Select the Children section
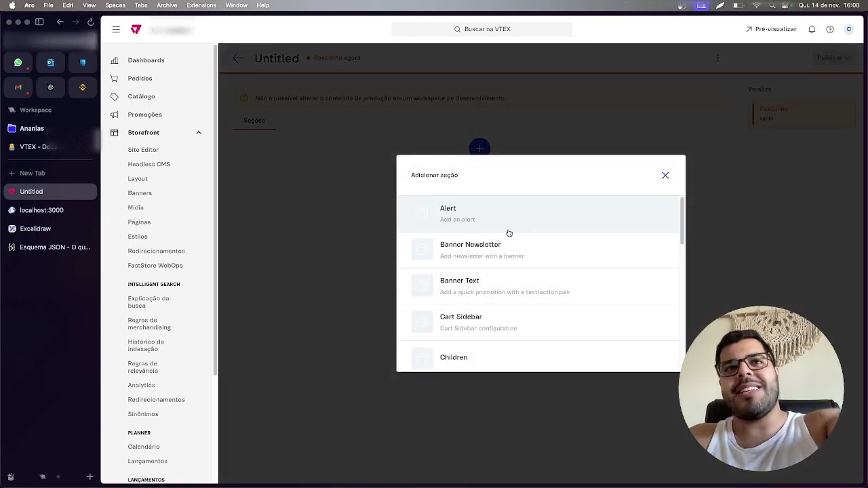This screenshot has height=488, width=868. [538, 357]
